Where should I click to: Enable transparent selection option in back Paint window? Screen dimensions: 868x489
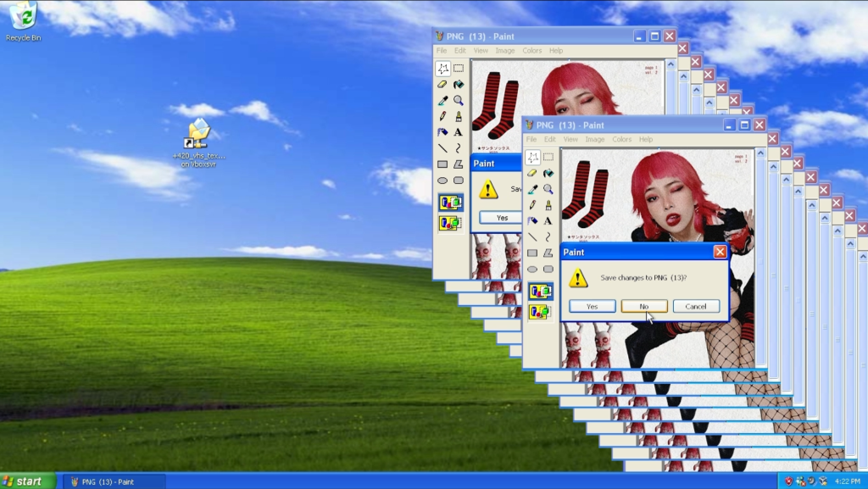[451, 224]
